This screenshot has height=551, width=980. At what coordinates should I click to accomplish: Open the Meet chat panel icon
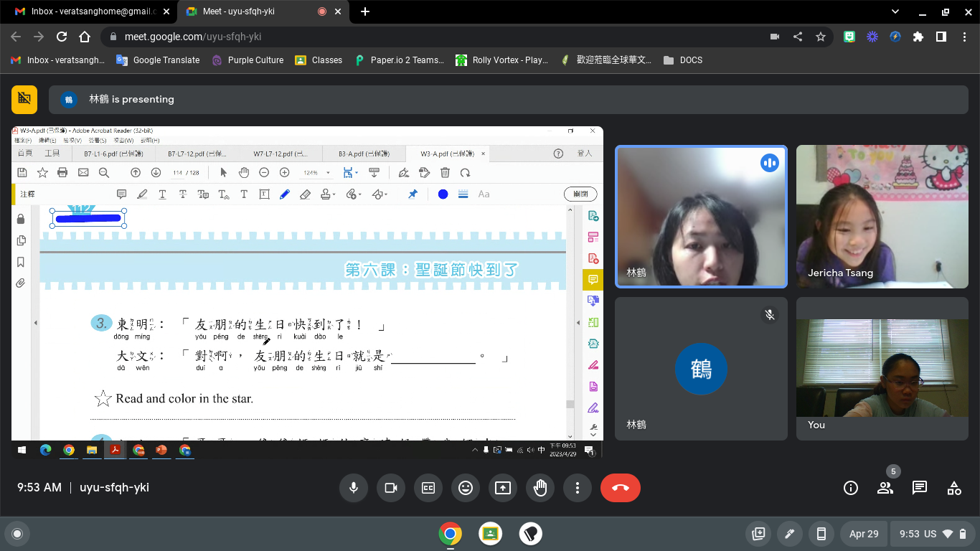(919, 488)
